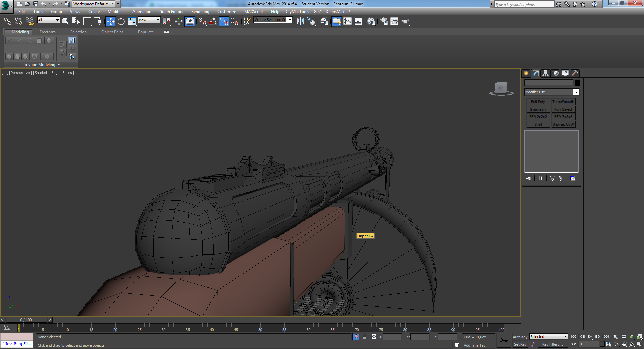Expand the Polygon Modeling panel
The image size is (644, 349).
(x=41, y=65)
